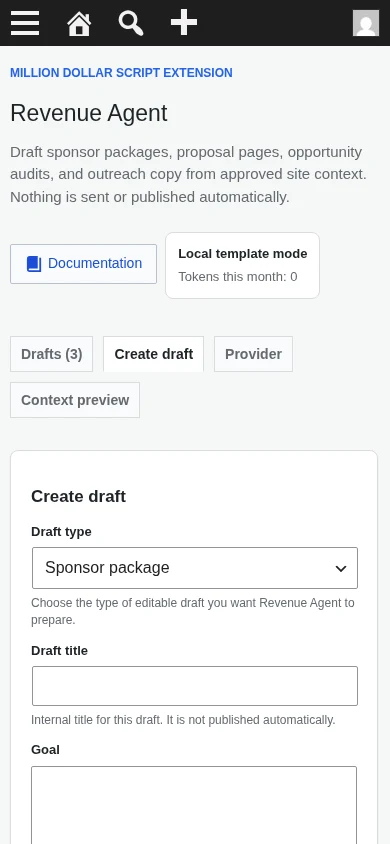The image size is (390, 844).
Task: Click the Draft type field label
Action: pos(61,532)
